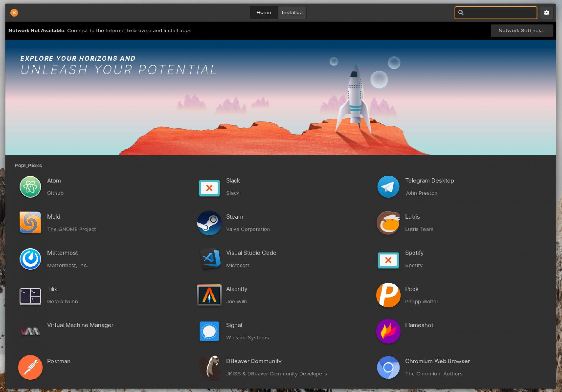Switch to the Installed tab
Image resolution: width=562 pixels, height=392 pixels.
pyautogui.click(x=292, y=12)
